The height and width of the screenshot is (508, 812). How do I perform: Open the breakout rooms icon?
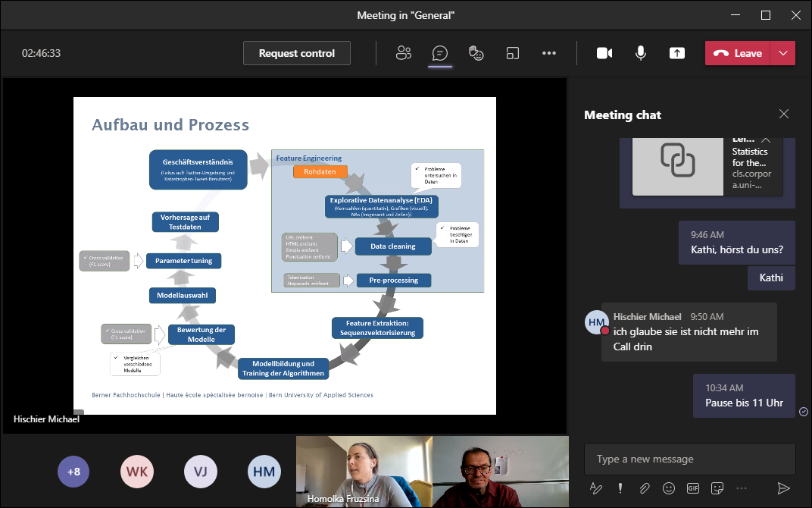(513, 53)
